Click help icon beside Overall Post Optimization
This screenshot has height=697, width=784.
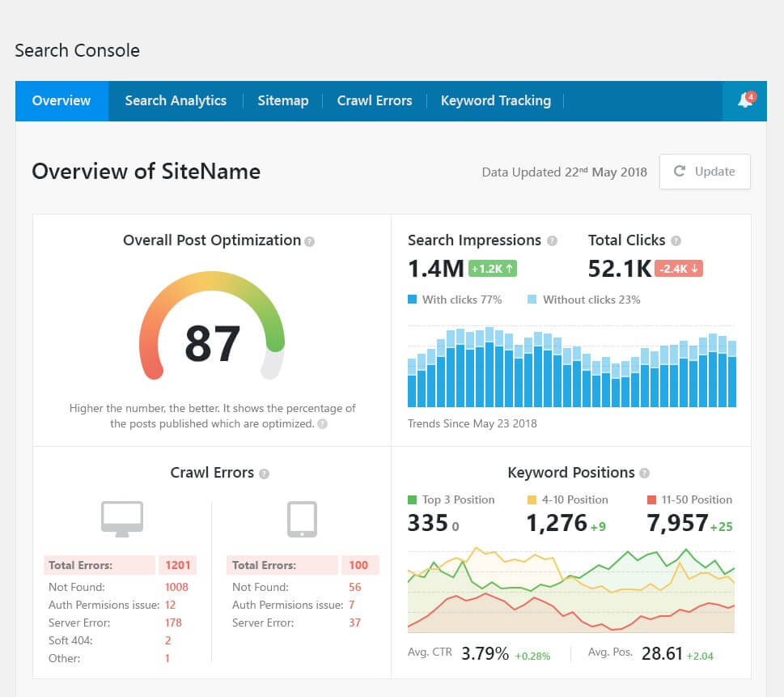310,242
